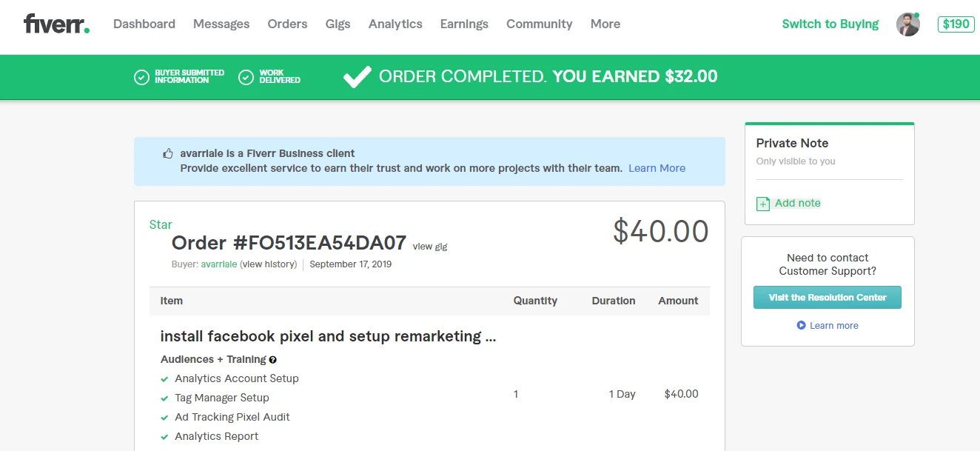Click the Fiverr logo
The height and width of the screenshot is (451, 980).
click(x=56, y=24)
